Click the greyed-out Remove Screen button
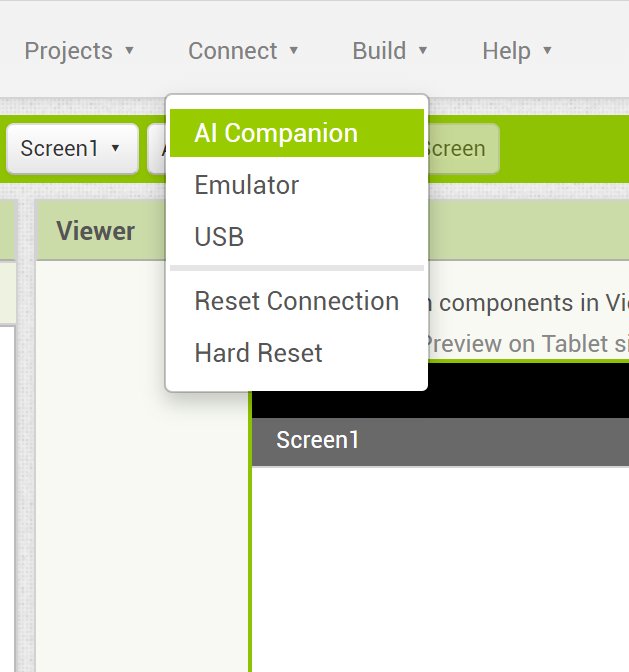Image resolution: width=629 pixels, height=672 pixels. pos(462,149)
